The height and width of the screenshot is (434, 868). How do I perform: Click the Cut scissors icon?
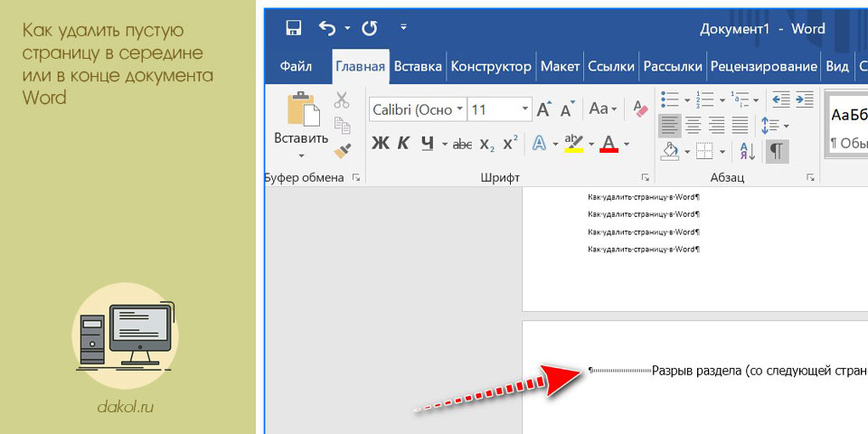click(342, 100)
